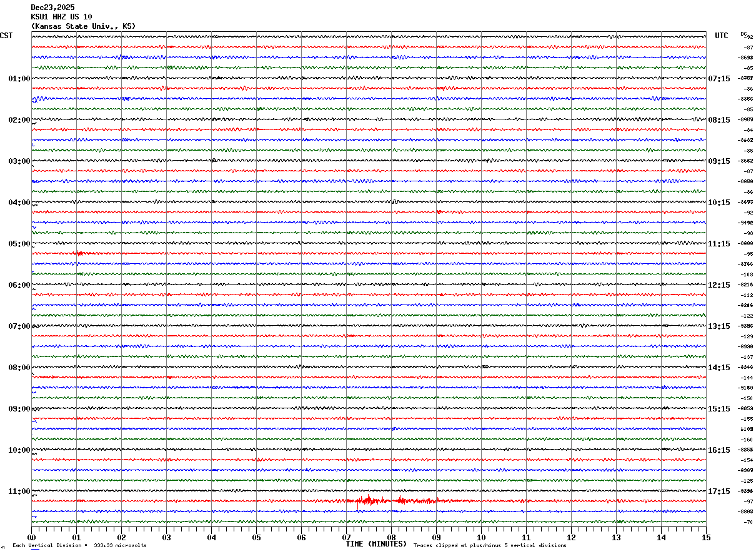
Task: Click the CST timezone label
Action: pyautogui.click(x=6, y=36)
